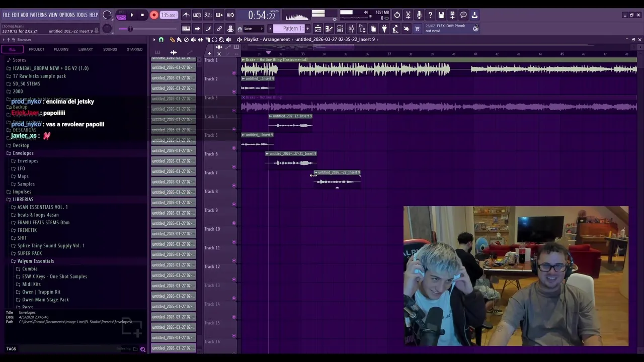Image resolution: width=644 pixels, height=362 pixels.
Task: Select the playlist Zoom magnifier tool
Action: click(221, 39)
